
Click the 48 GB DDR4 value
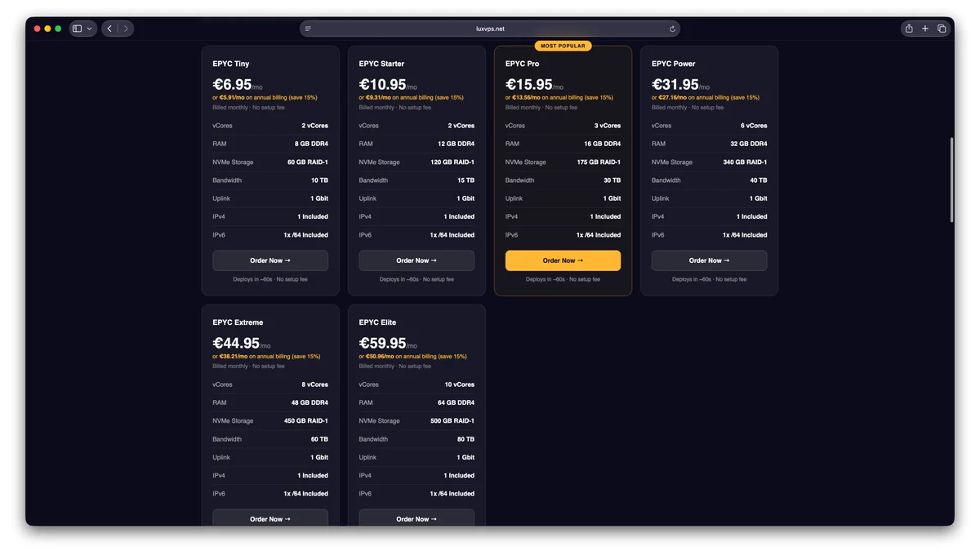point(310,402)
